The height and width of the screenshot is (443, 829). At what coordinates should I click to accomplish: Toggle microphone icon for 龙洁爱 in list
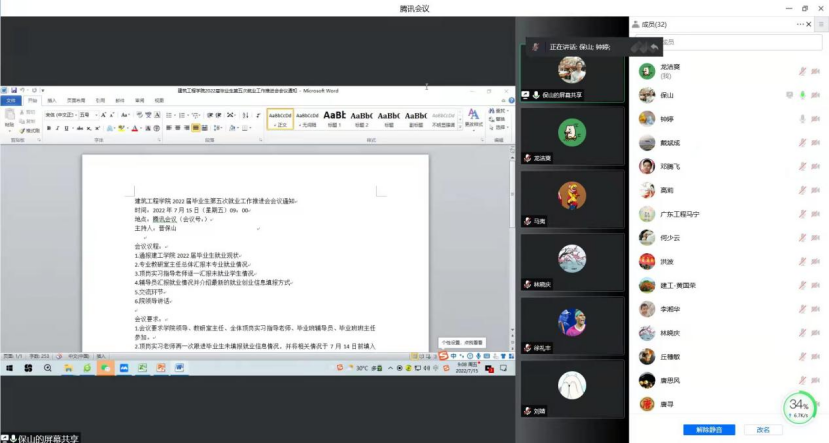pos(802,70)
